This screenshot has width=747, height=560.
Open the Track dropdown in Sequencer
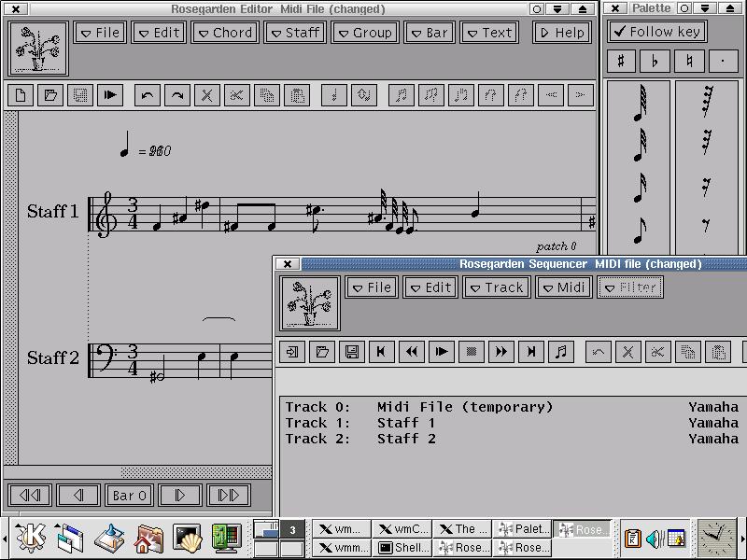pyautogui.click(x=496, y=287)
